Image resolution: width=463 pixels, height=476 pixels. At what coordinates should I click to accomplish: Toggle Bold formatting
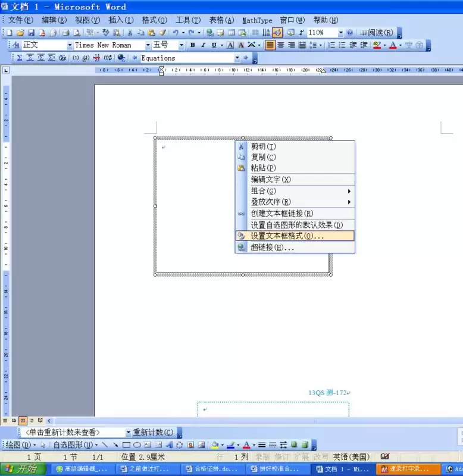(x=192, y=45)
